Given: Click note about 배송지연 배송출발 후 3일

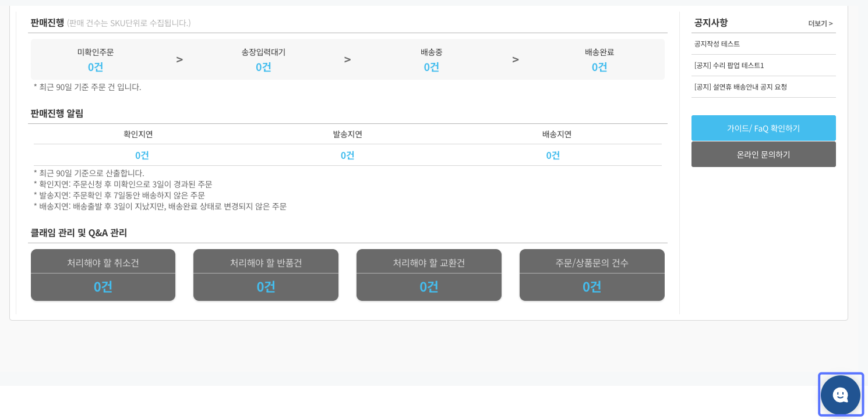Looking at the screenshot, I should (x=160, y=206).
